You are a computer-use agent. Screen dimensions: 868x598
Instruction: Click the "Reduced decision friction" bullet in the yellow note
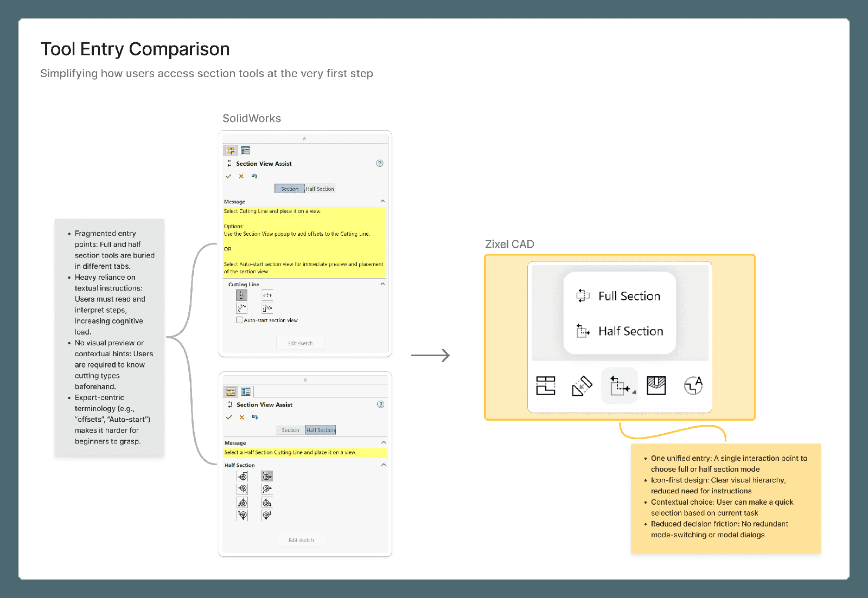(x=719, y=529)
